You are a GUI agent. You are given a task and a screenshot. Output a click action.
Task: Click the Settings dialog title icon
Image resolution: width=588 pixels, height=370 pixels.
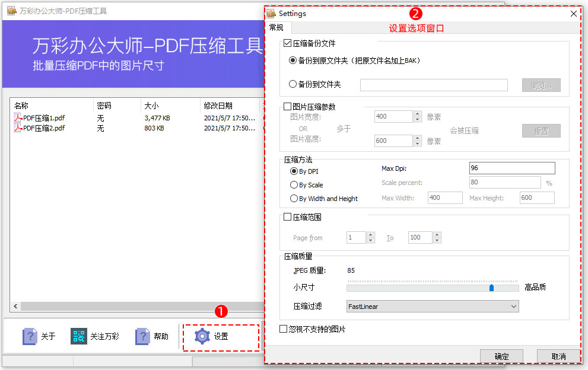(x=271, y=14)
